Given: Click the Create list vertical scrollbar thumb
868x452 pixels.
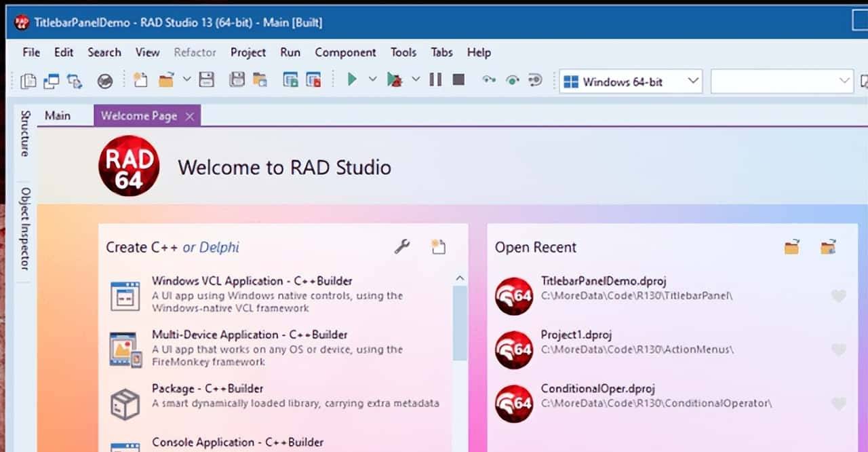Looking at the screenshot, I should [x=460, y=322].
